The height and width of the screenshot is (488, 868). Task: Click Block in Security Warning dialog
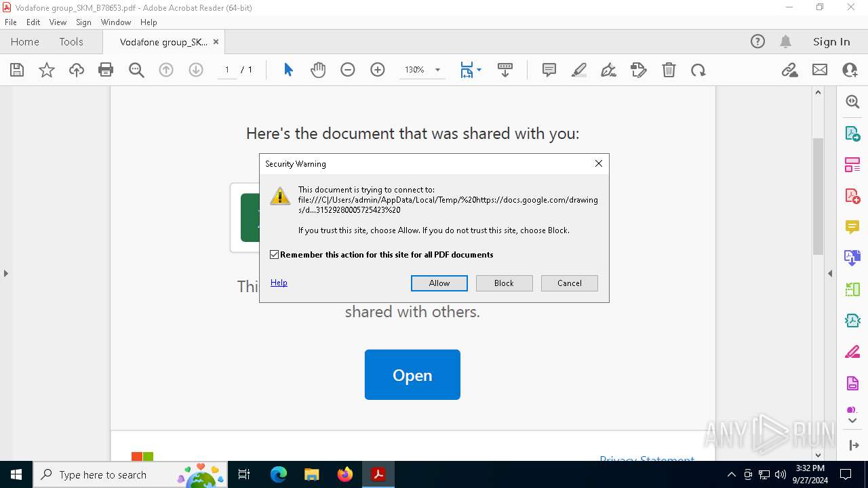504,283
